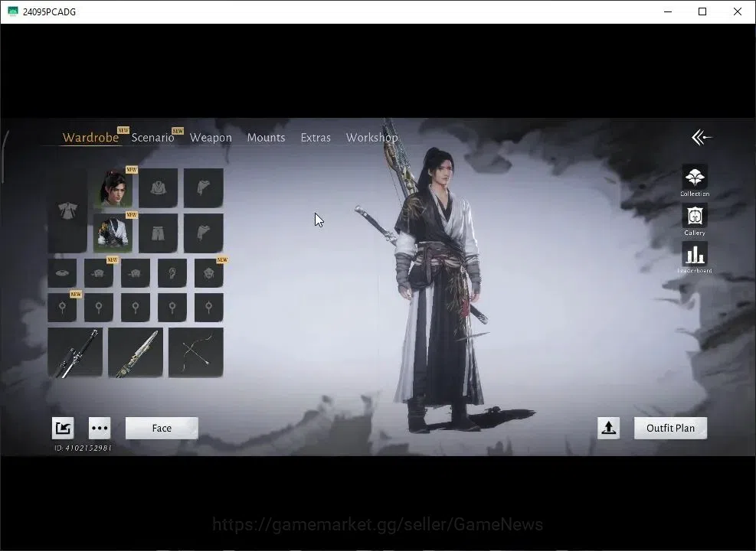Click the upload share icon
756x551 pixels.
click(608, 428)
